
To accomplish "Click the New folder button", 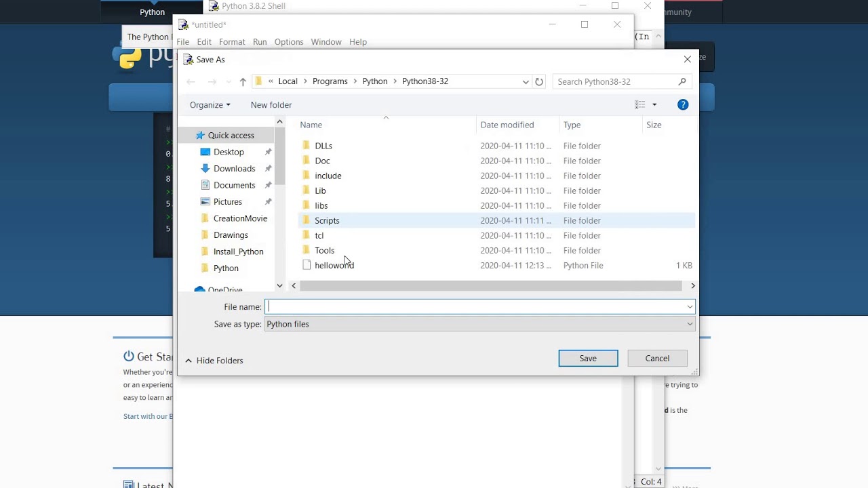I will pyautogui.click(x=271, y=105).
